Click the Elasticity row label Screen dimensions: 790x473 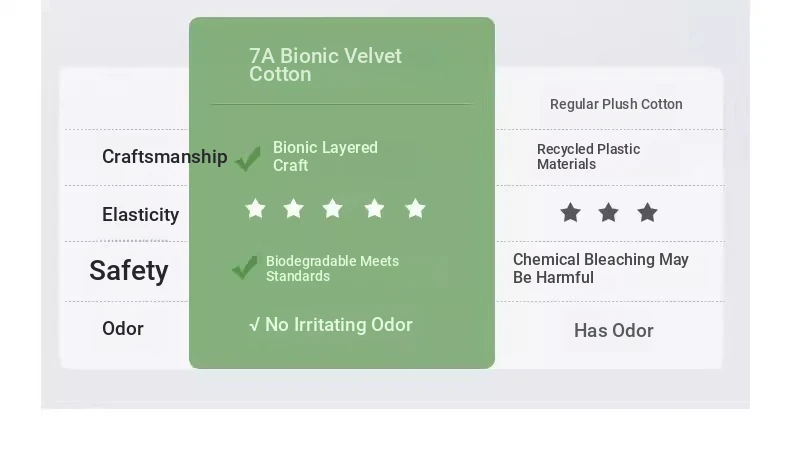click(141, 215)
